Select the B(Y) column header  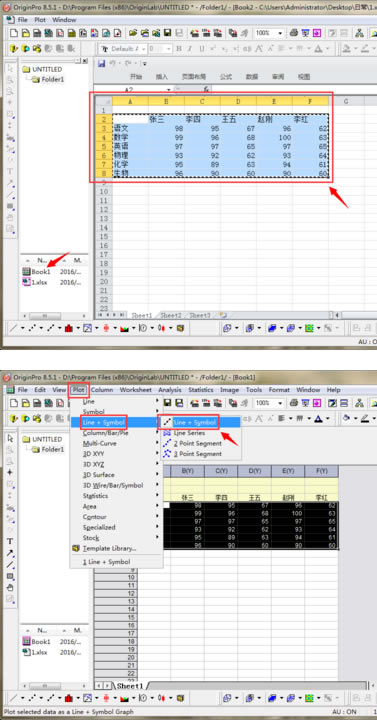(187, 471)
